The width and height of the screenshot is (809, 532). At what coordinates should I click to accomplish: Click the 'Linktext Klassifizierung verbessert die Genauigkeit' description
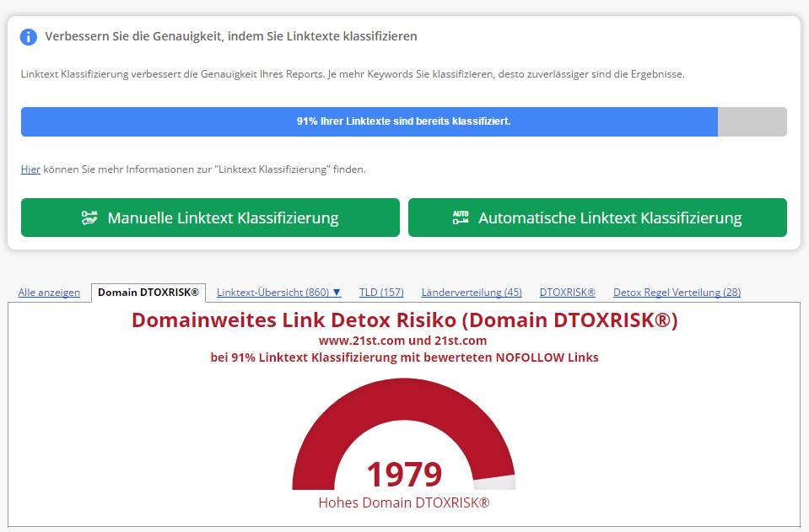[x=353, y=74]
